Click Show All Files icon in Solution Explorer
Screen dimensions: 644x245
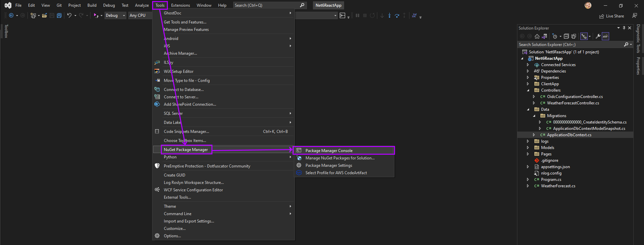pyautogui.click(x=574, y=36)
